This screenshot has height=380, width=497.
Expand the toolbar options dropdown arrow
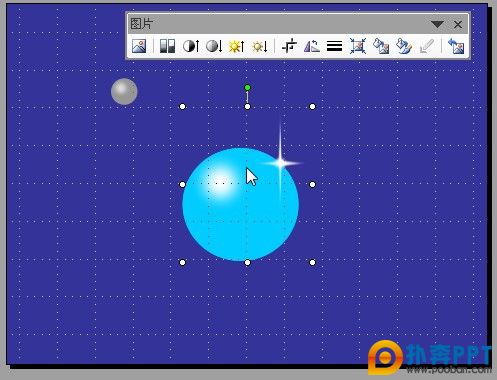(437, 24)
